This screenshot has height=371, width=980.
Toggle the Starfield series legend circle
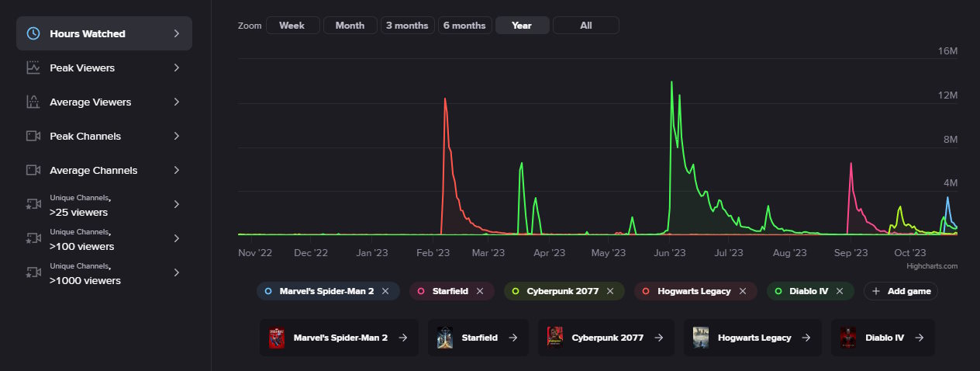pos(421,291)
